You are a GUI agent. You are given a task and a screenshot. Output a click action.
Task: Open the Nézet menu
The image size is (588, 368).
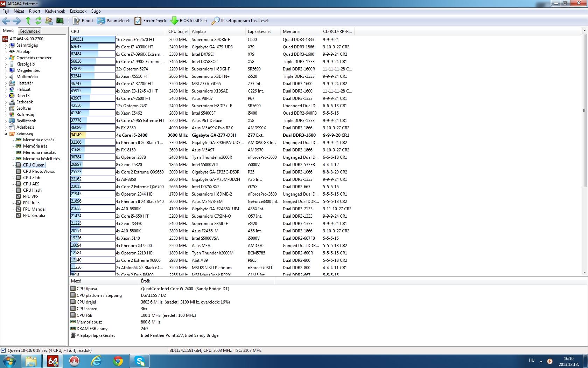tap(19, 11)
